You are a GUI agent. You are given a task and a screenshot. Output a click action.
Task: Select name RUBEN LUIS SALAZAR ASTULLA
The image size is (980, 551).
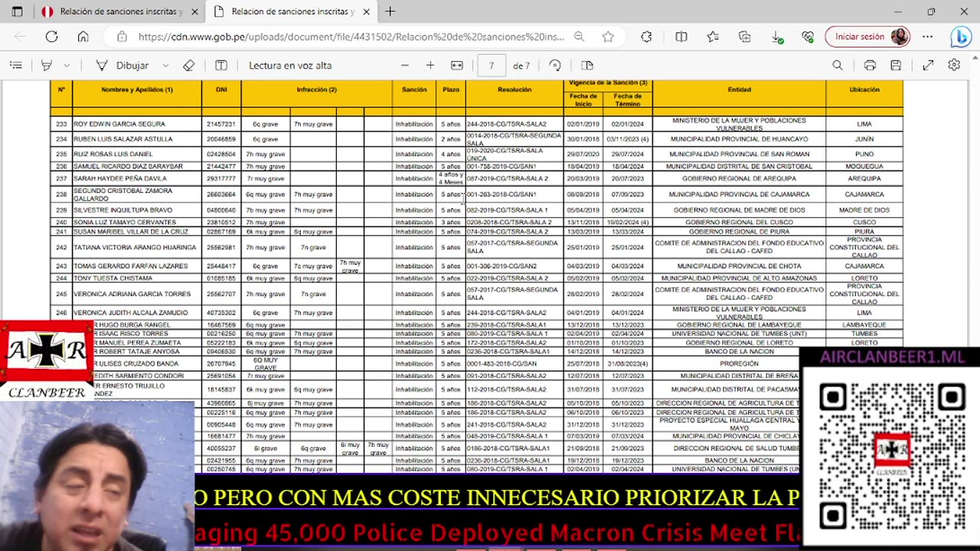pos(123,139)
